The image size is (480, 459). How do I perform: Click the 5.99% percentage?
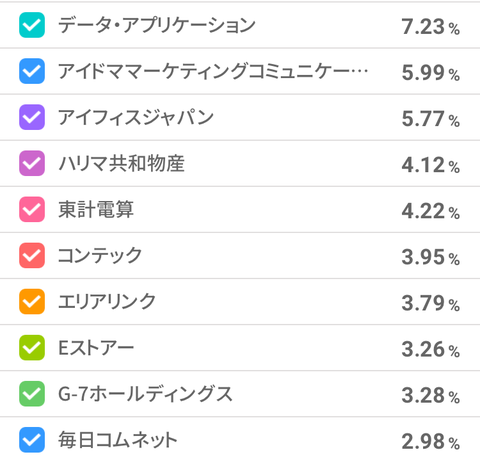[431, 73]
